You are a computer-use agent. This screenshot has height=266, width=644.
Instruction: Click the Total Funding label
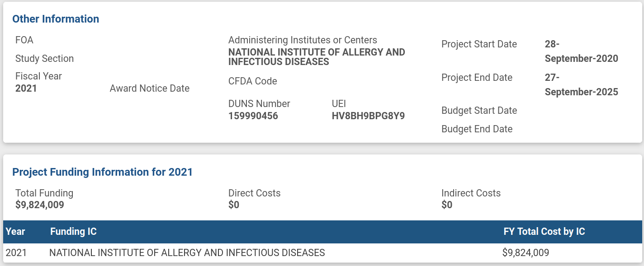(x=44, y=193)
